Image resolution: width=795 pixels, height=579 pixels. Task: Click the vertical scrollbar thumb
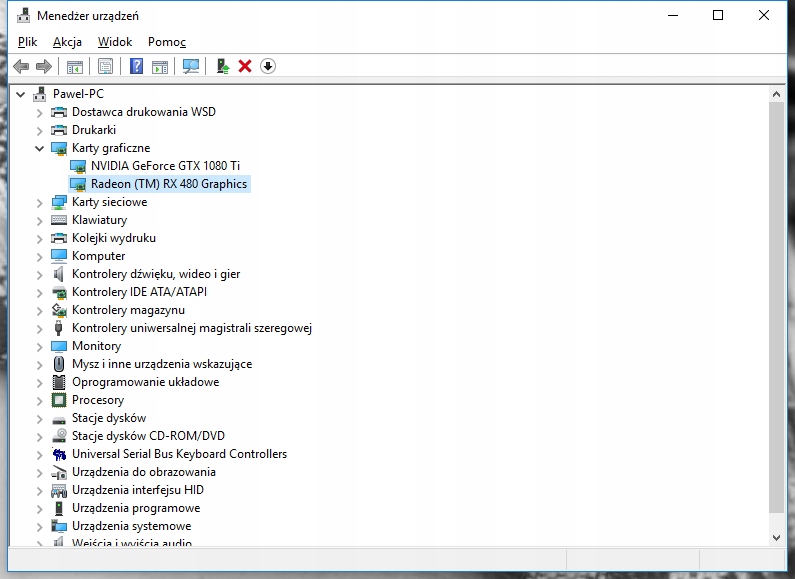[x=776, y=307]
